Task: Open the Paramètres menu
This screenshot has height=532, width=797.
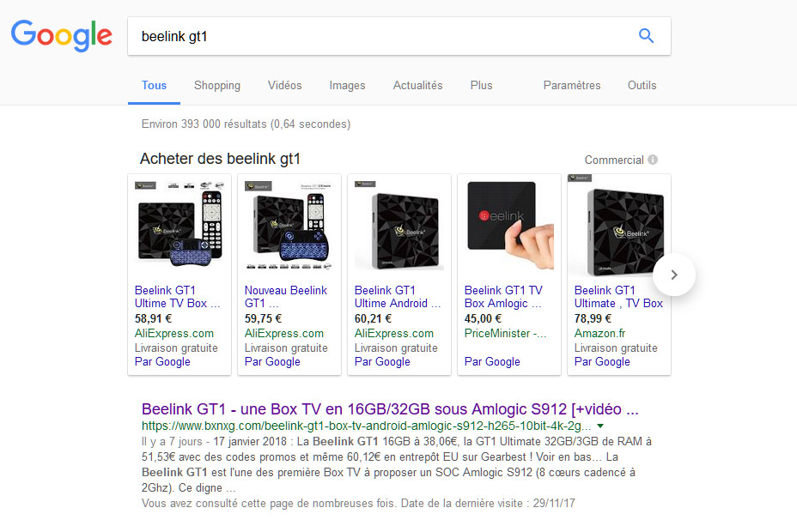Action: [x=572, y=85]
